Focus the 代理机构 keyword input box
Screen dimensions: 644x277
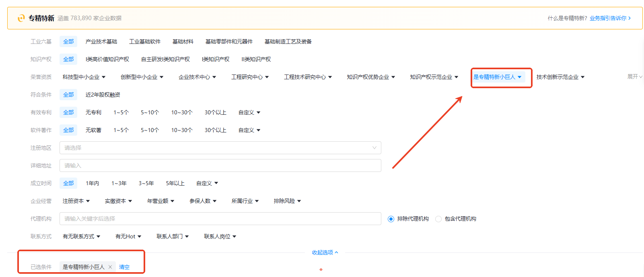click(x=220, y=219)
